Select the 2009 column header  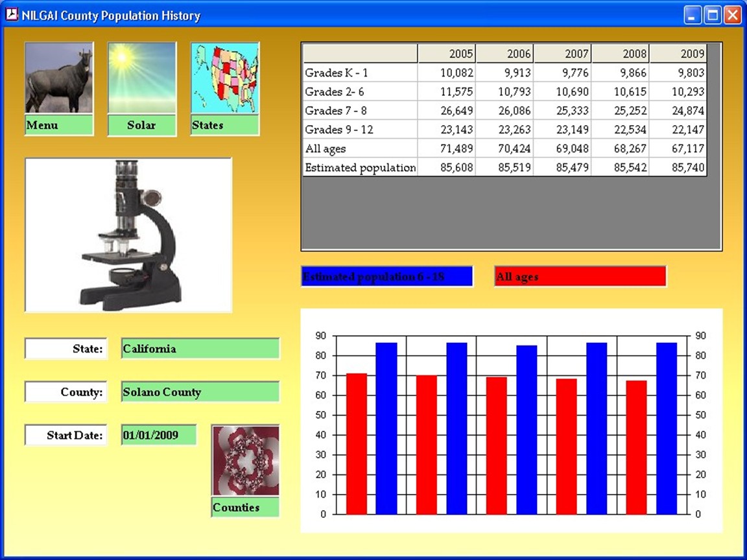tap(678, 54)
